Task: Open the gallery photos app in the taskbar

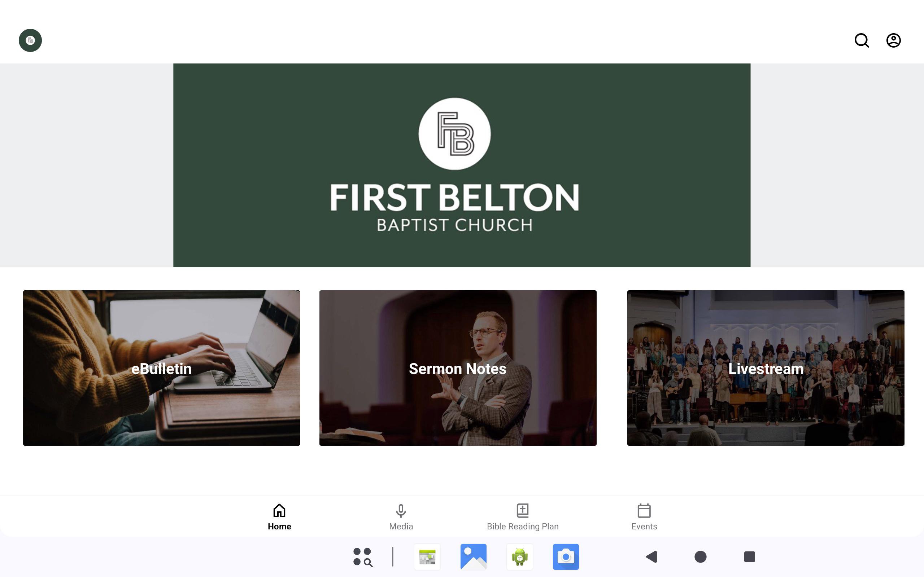Action: [474, 557]
